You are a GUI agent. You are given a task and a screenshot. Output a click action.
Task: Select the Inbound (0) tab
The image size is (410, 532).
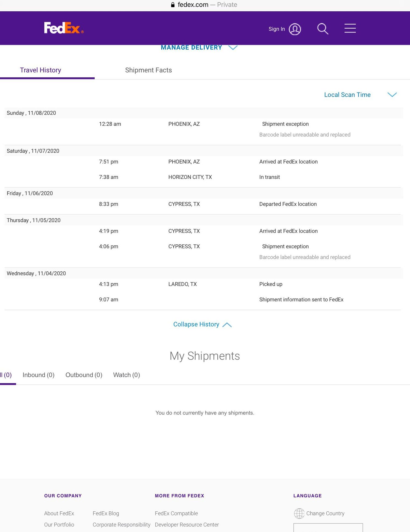click(x=39, y=375)
